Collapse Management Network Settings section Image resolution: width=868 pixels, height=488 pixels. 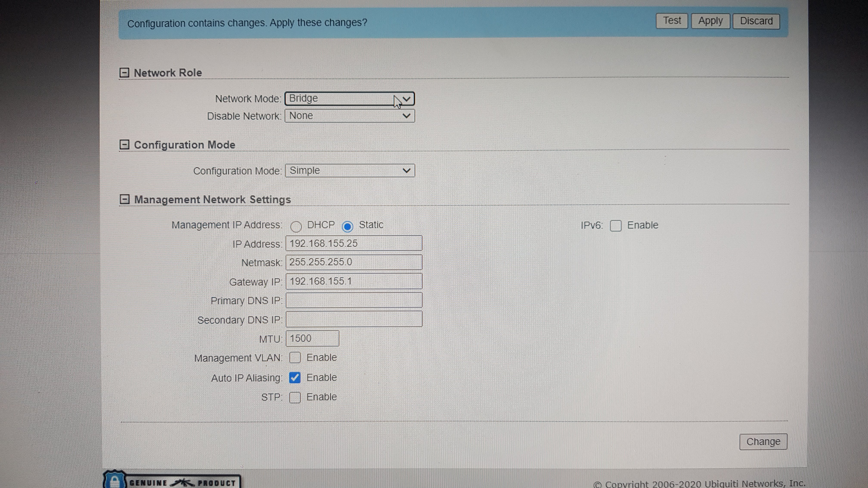click(x=125, y=199)
